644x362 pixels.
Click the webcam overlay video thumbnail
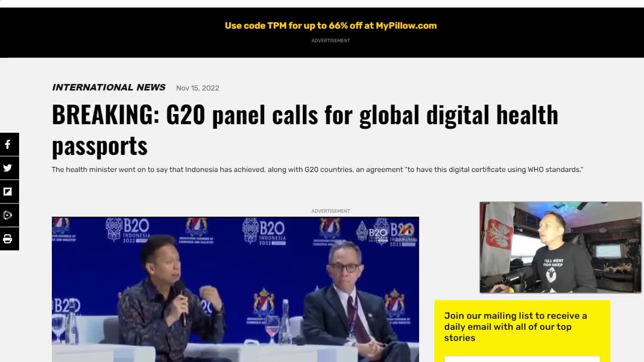click(x=560, y=247)
